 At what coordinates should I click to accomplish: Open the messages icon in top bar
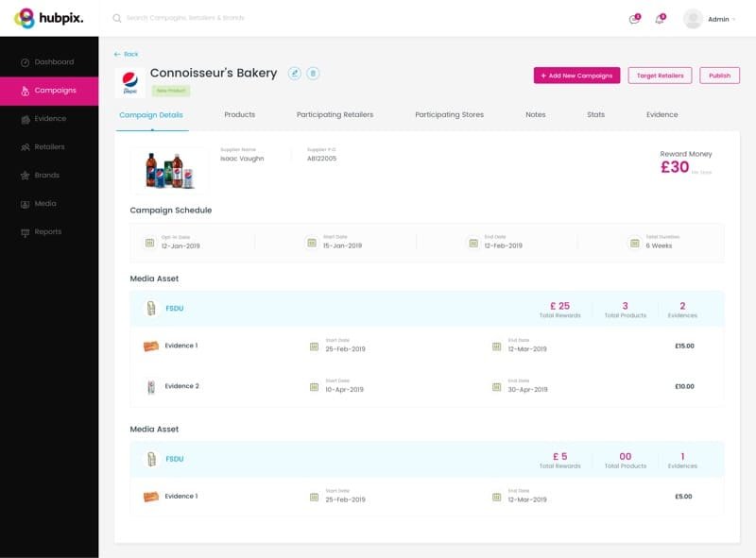pos(634,19)
